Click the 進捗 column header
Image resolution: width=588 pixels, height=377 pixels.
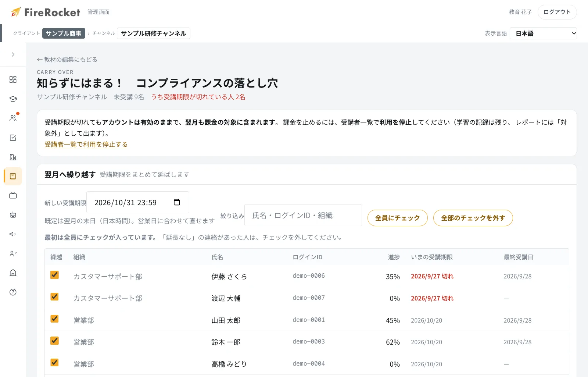pos(394,257)
